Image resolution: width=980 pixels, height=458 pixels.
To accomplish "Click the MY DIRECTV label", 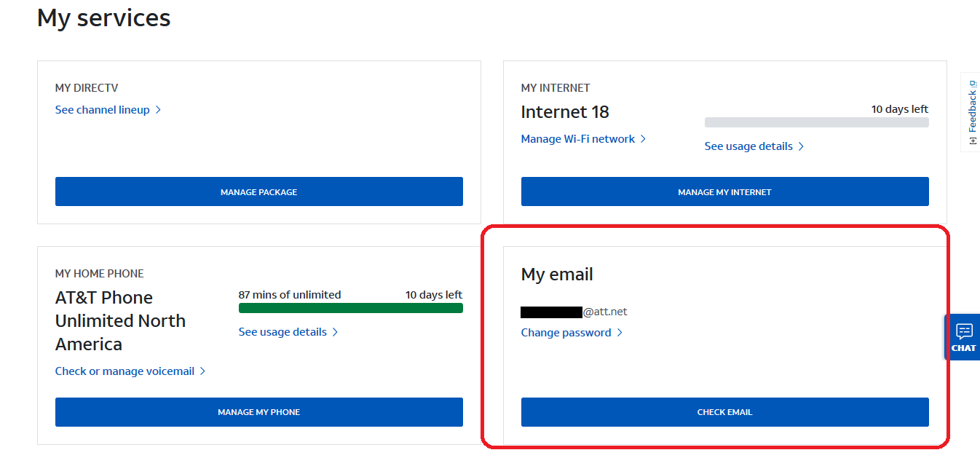I will click(x=87, y=88).
